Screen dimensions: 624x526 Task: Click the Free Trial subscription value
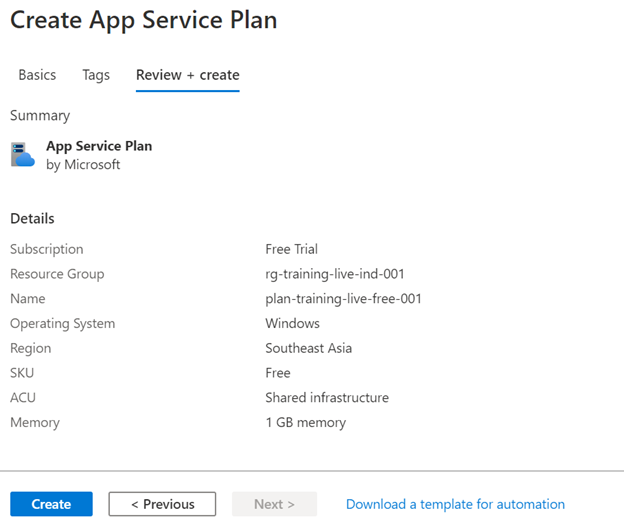tap(291, 249)
